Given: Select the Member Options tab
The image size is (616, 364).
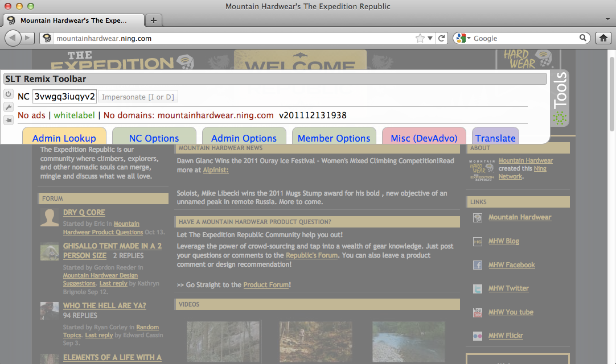Looking at the screenshot, I should [334, 138].
